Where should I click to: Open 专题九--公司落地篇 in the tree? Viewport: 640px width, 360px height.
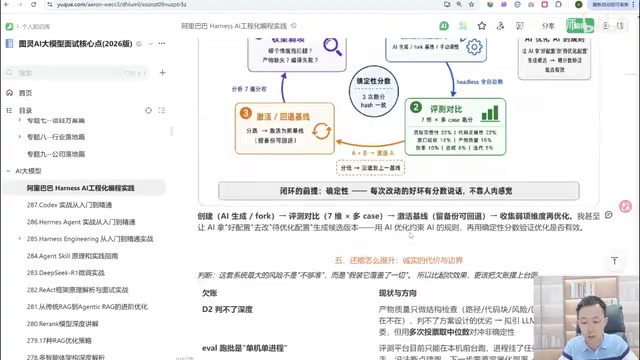56,154
